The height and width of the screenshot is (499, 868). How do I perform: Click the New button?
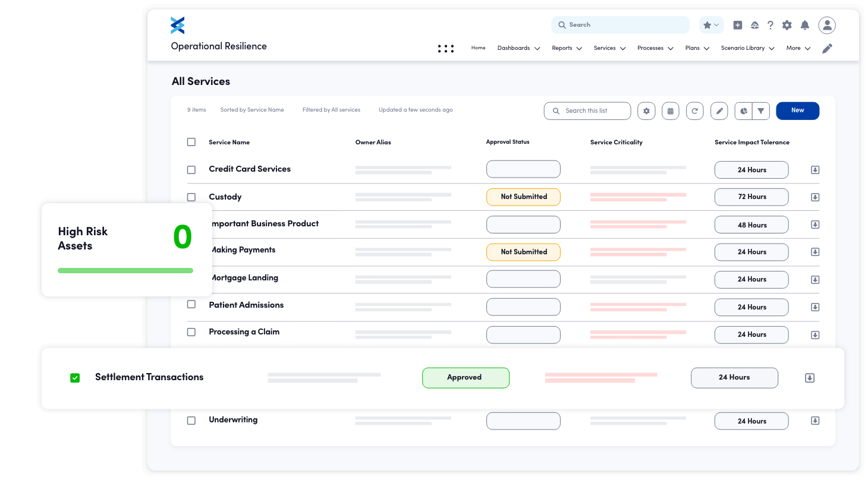pos(798,110)
